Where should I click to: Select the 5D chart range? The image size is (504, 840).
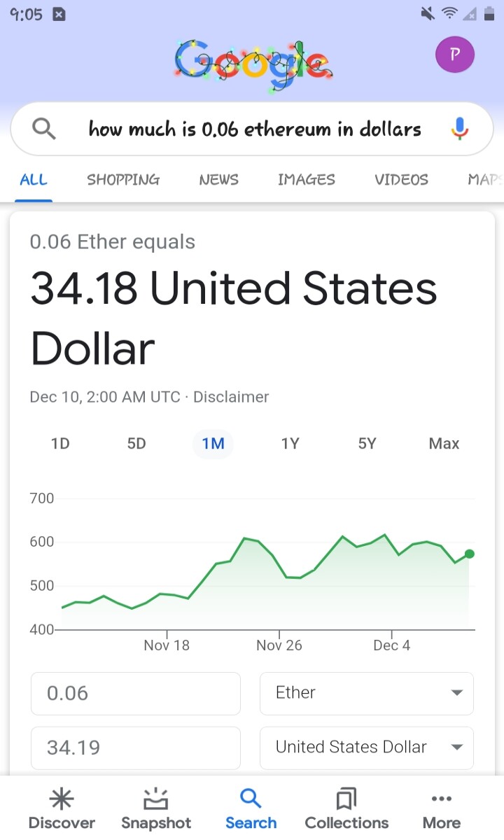click(136, 443)
